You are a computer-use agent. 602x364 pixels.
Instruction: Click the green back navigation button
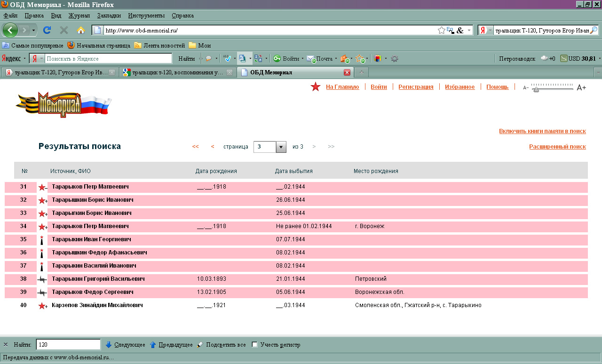point(10,30)
